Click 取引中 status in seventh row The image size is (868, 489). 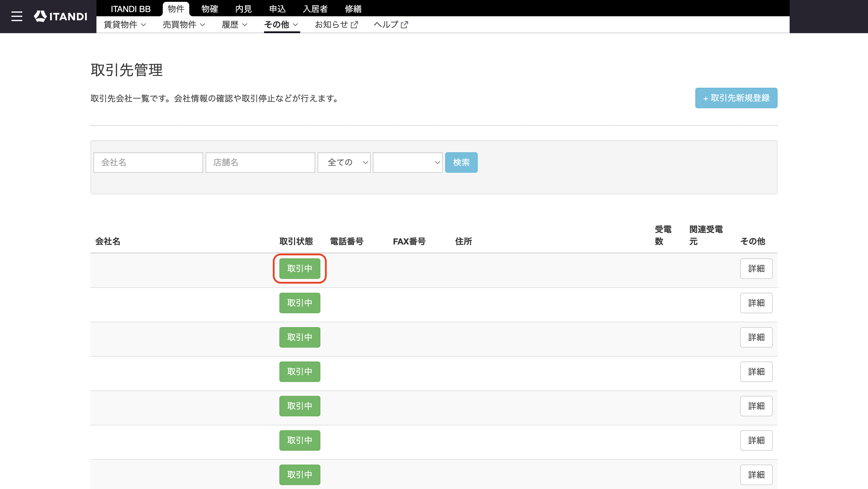pyautogui.click(x=300, y=475)
